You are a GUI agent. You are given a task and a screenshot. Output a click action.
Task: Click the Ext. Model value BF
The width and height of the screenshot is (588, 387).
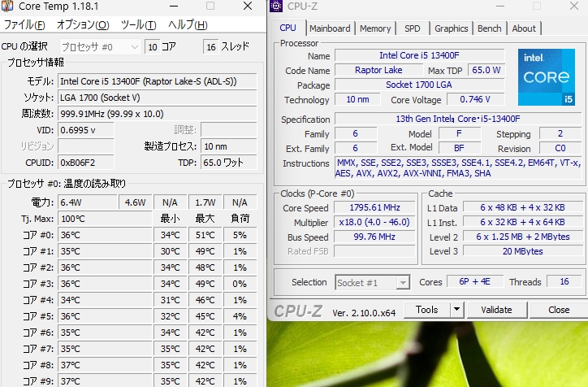460,148
